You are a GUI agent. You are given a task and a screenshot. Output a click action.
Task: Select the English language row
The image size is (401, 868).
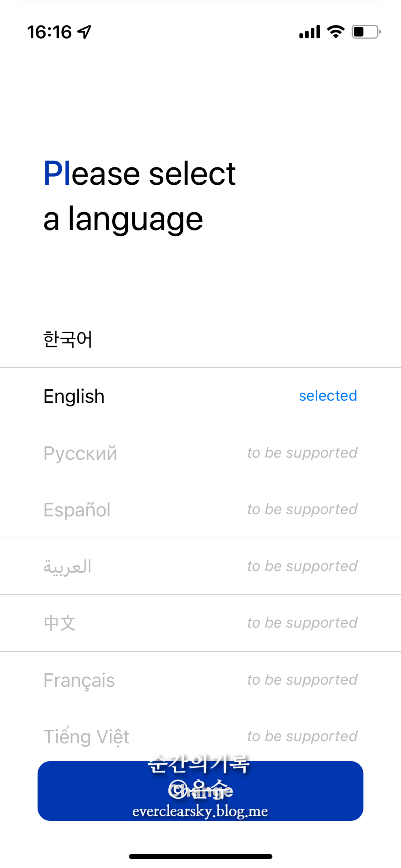click(200, 396)
